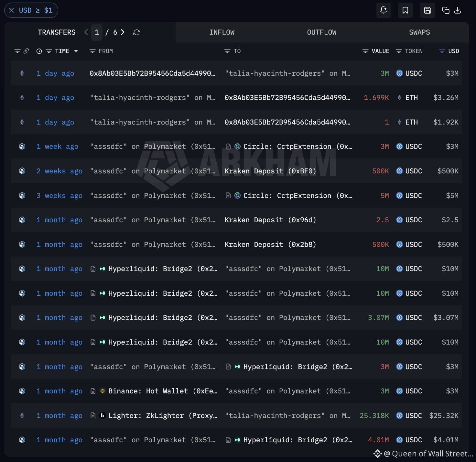This screenshot has height=462, width=476.
Task: Click the alert bell icon
Action: tap(384, 10)
